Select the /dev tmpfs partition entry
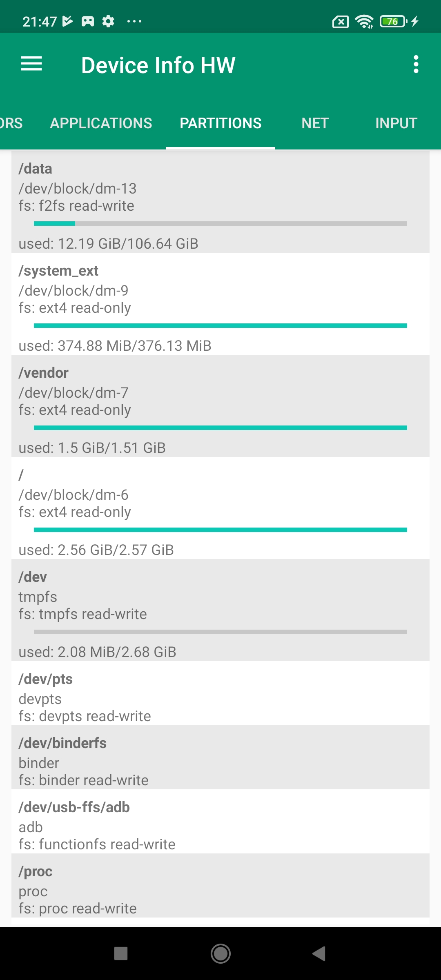 coord(220,610)
